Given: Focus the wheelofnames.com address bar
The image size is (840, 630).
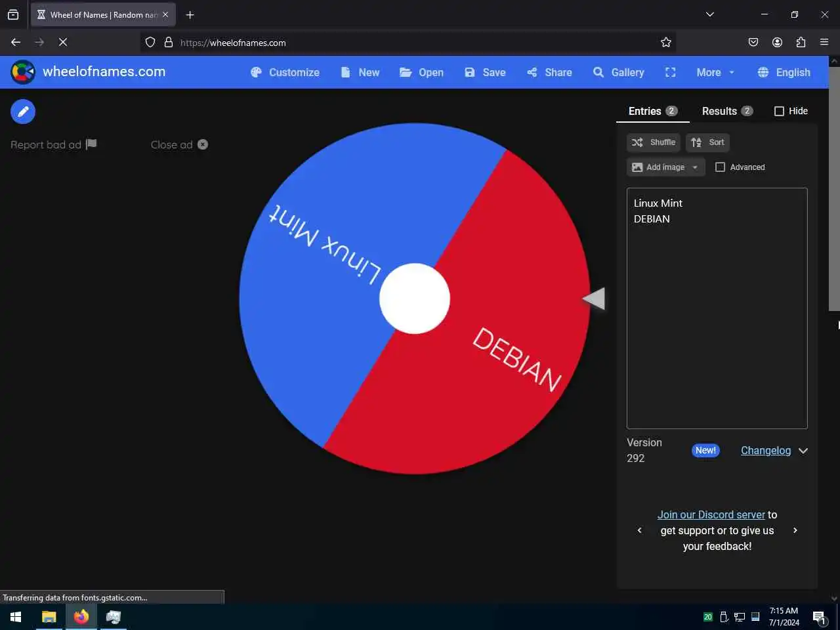Looking at the screenshot, I should pos(407,42).
